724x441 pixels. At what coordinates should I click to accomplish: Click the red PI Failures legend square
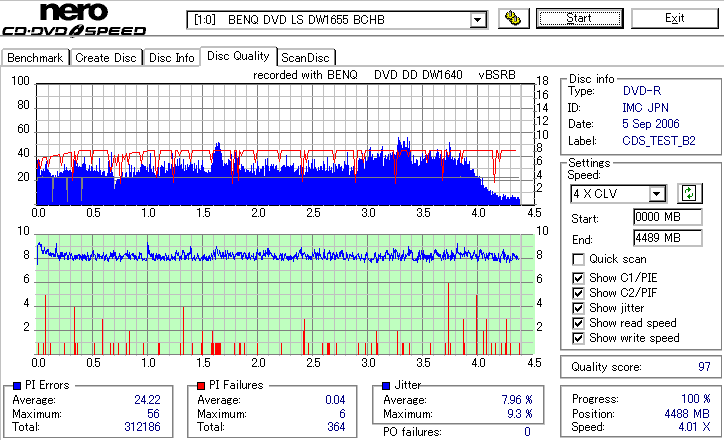pos(201,386)
